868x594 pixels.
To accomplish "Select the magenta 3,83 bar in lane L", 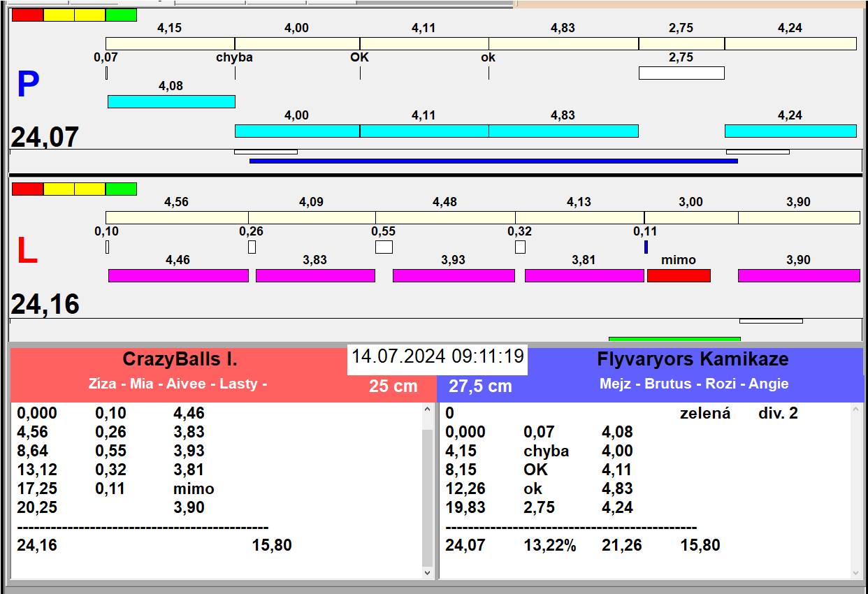I will coord(315,275).
